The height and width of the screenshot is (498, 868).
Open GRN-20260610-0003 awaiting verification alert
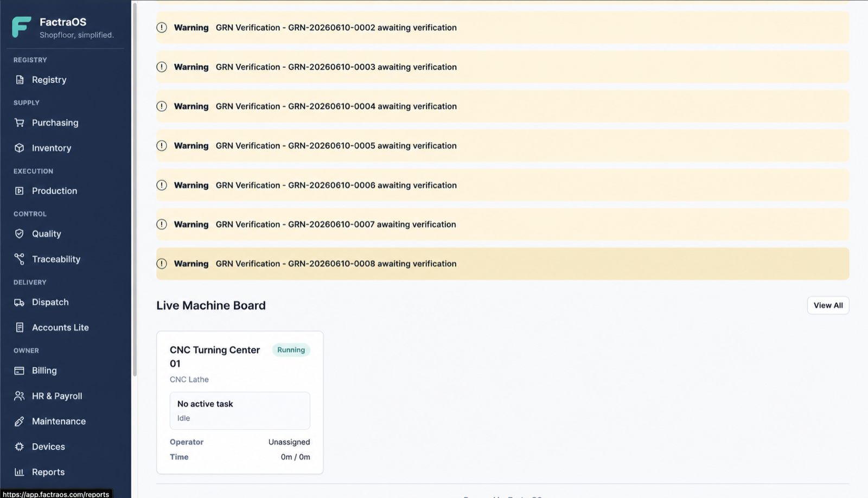502,67
